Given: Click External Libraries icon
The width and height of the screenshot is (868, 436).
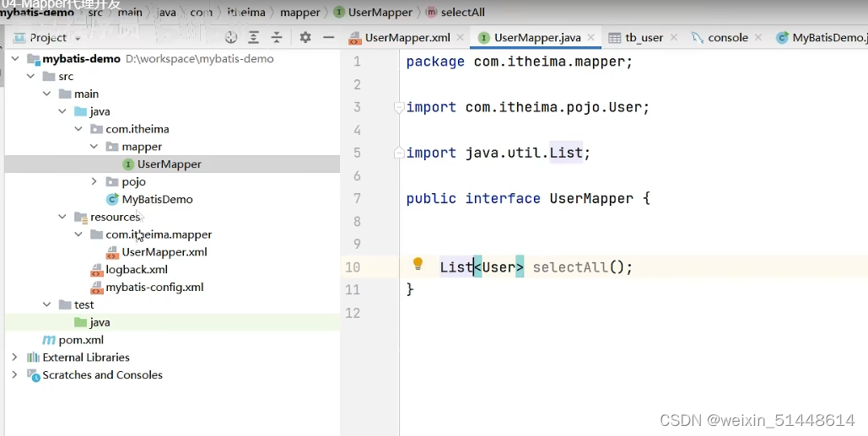Looking at the screenshot, I should 33,358.
